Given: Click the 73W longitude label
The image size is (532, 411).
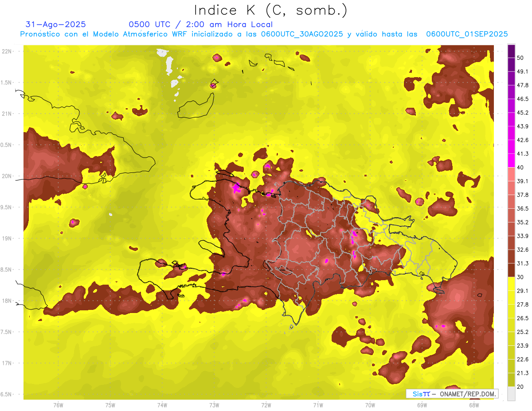Looking at the screenshot, I should tap(214, 405).
